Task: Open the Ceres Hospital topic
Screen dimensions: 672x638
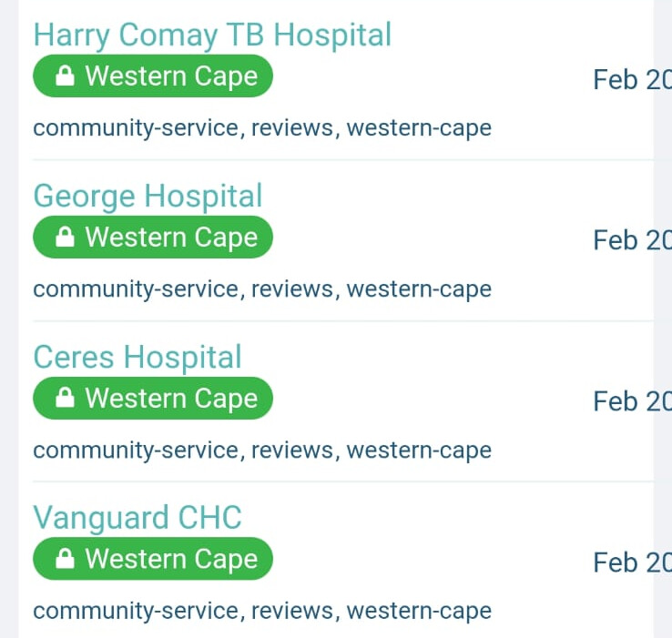Action: click(137, 357)
